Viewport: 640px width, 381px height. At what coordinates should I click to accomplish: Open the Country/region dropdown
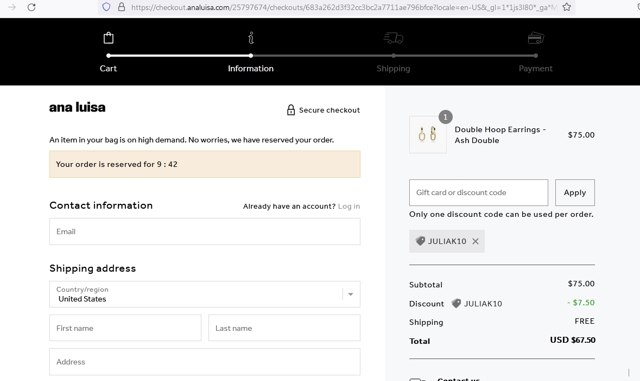coord(205,294)
